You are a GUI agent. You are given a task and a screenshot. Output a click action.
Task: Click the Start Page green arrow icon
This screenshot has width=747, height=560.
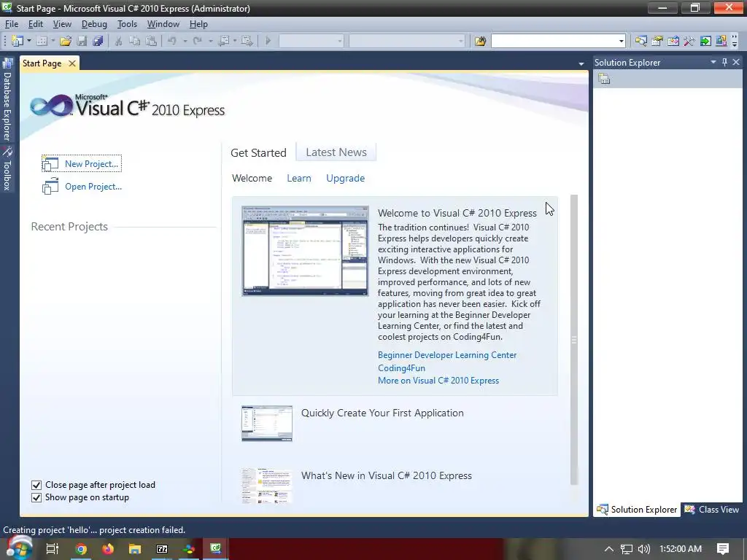(x=705, y=41)
